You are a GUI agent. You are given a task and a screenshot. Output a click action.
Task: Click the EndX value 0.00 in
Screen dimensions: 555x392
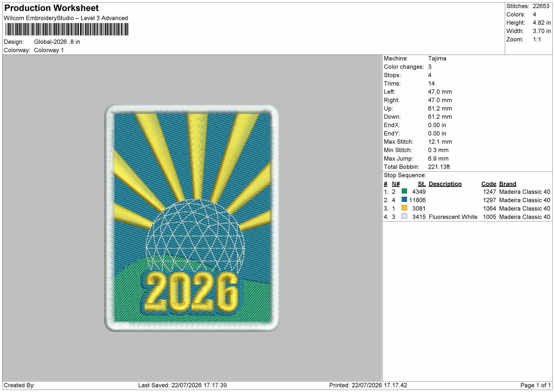tap(437, 125)
